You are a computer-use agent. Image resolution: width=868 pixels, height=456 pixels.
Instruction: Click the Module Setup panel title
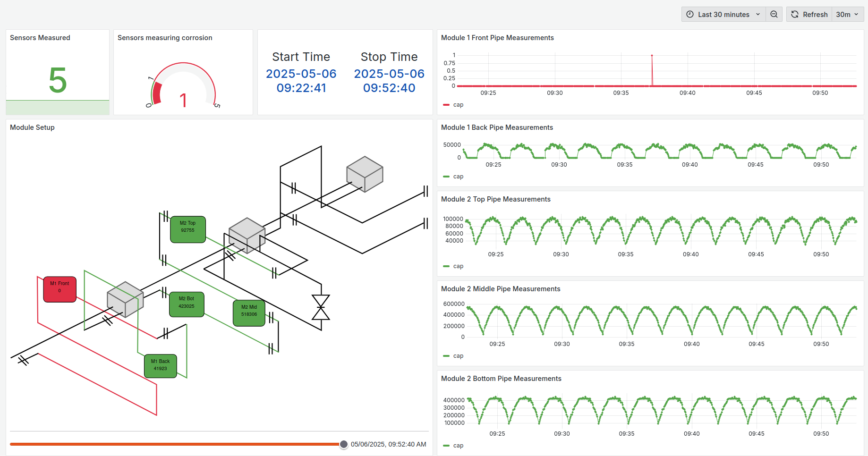tap(32, 127)
